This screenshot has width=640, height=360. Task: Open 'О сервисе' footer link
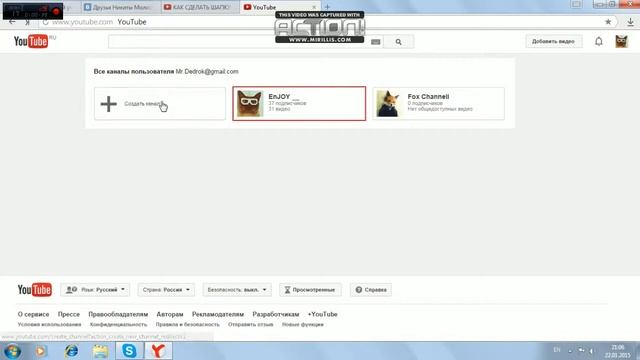(33, 314)
